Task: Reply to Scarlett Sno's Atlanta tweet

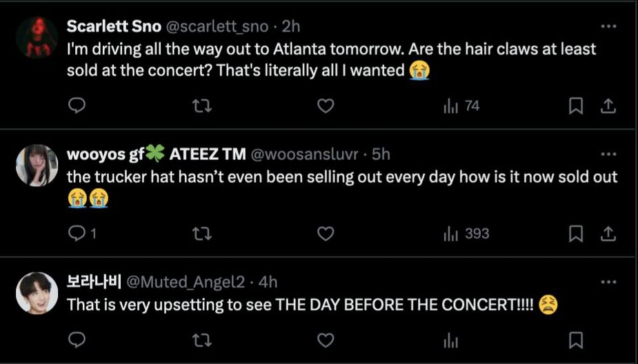Action: coord(77,105)
